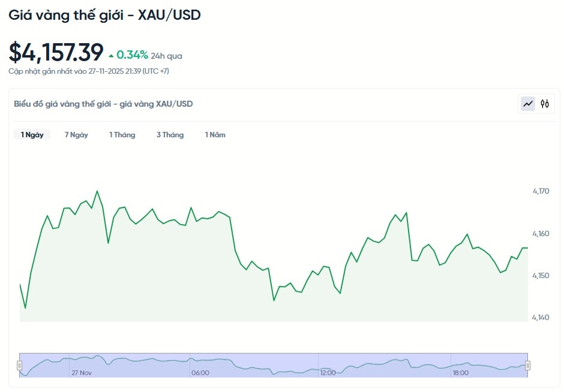Grab the right handle of range slider
Viewport: 564px width, 392px height.
coord(528,365)
